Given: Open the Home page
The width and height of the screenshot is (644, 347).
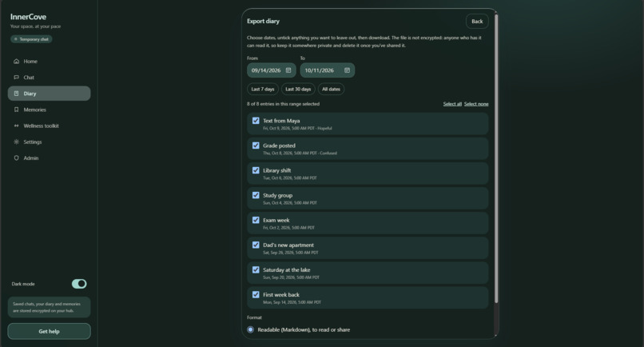Looking at the screenshot, I should (50, 62).
